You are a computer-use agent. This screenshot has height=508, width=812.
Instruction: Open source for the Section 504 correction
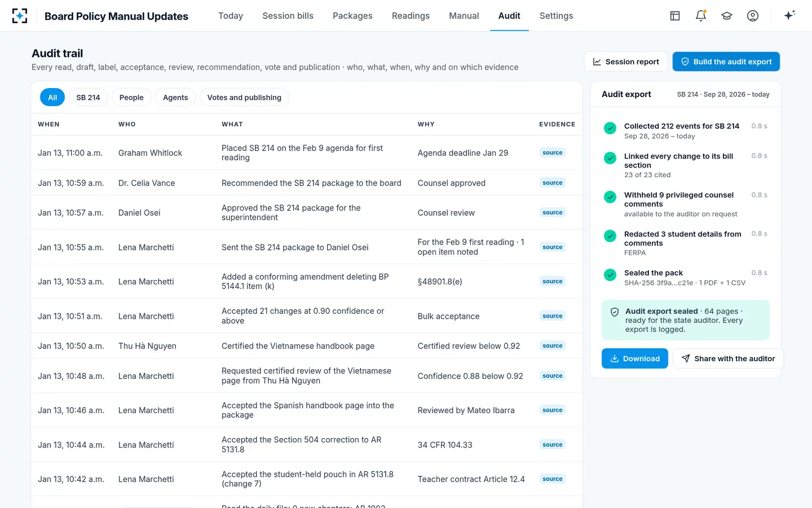(553, 445)
